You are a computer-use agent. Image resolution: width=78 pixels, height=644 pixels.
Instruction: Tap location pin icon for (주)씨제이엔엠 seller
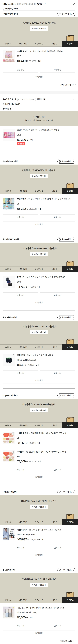coord(60,492)
